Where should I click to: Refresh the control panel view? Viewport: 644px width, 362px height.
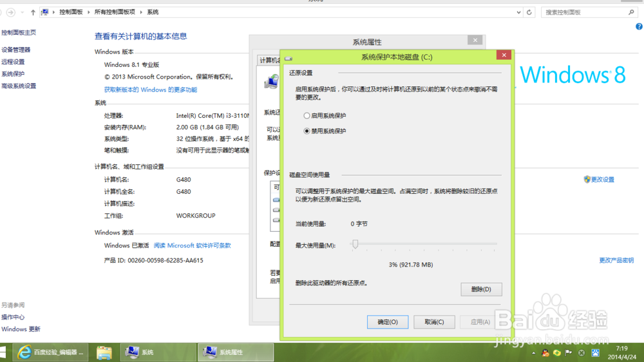(529, 12)
